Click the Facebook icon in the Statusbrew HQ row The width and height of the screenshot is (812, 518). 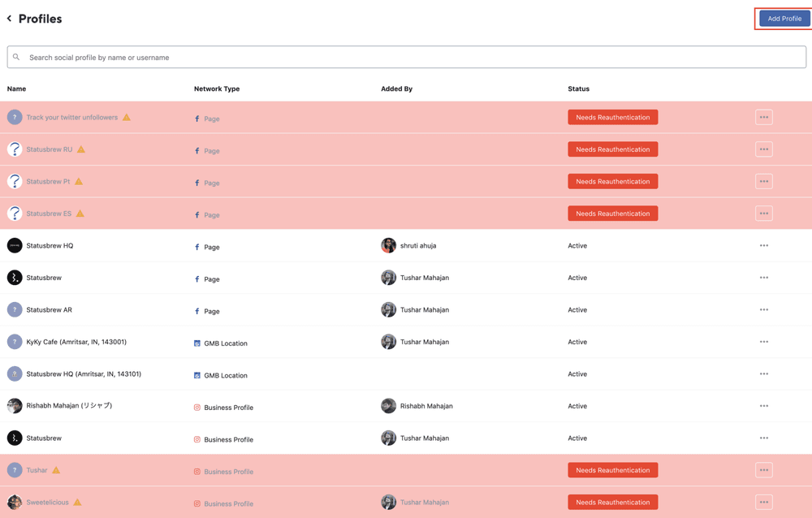coord(197,247)
